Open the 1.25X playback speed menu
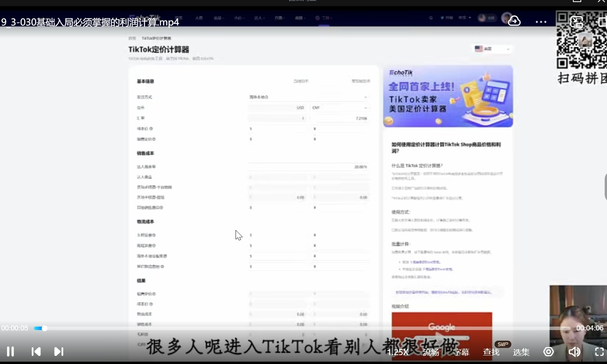The image size is (607, 364). (398, 352)
